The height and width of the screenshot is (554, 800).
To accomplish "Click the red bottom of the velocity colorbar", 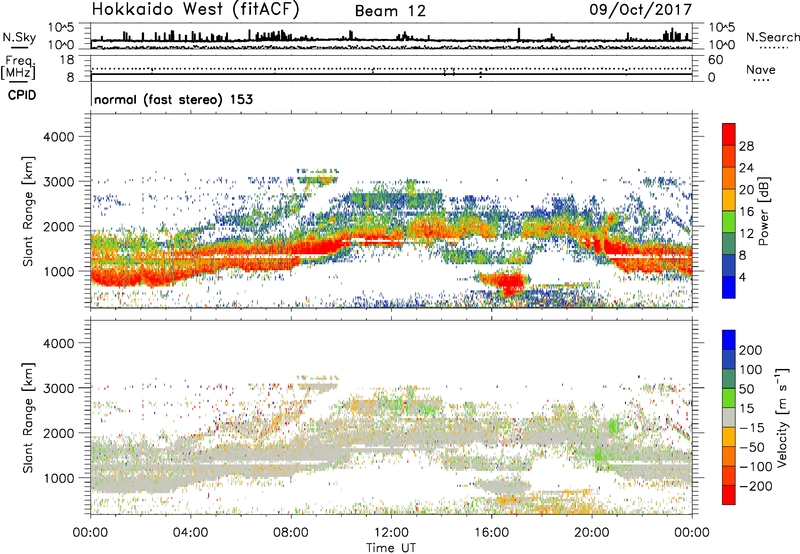I will pyautogui.click(x=729, y=495).
